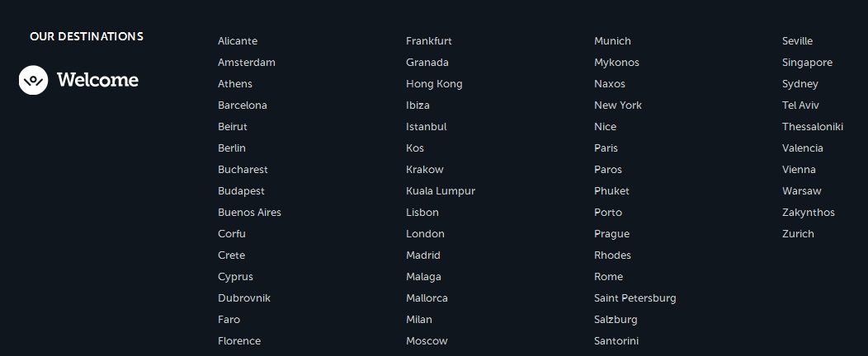Go to the Kuala Lumpur destination

441,191
